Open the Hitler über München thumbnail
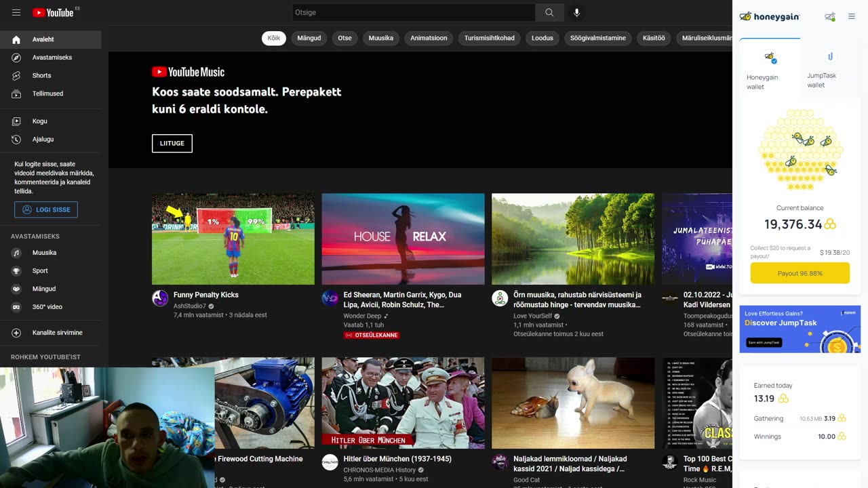The height and width of the screenshot is (488, 868). pos(403,403)
